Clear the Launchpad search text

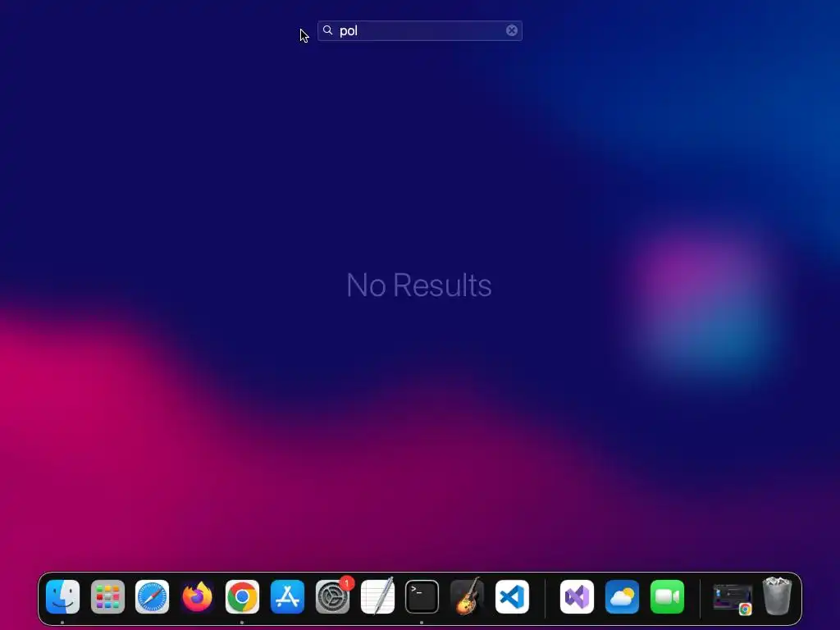click(x=512, y=30)
